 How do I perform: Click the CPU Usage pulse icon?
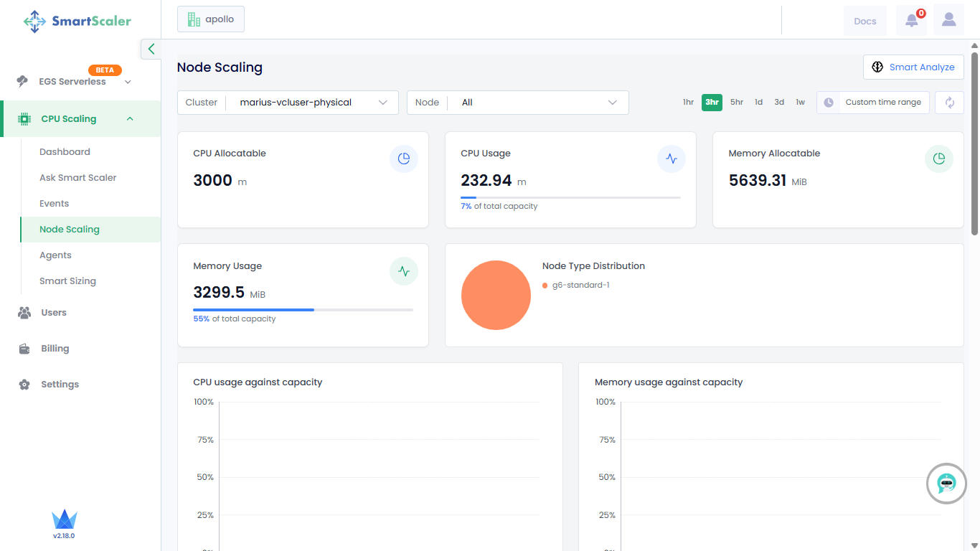[x=671, y=159]
